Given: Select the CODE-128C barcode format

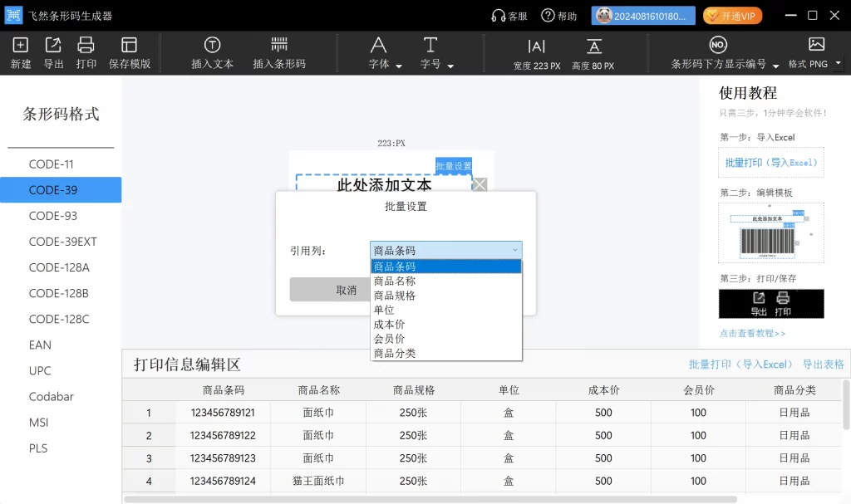Looking at the screenshot, I should (x=61, y=319).
